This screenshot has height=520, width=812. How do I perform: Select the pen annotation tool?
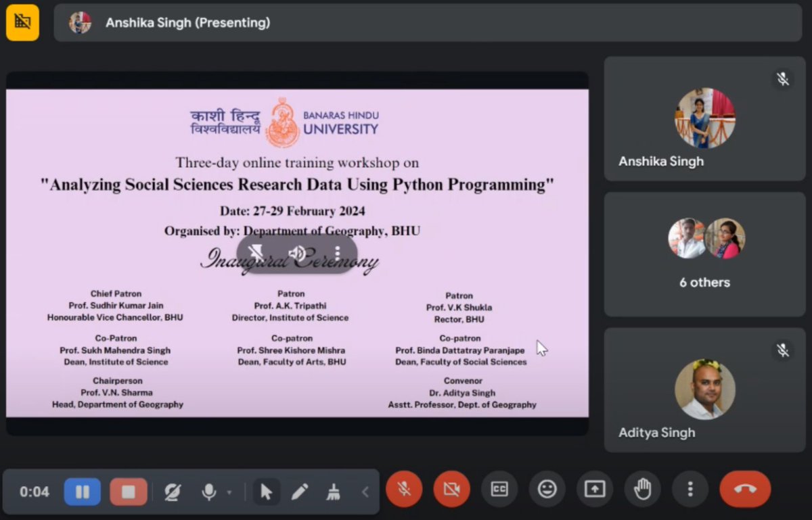tap(300, 492)
